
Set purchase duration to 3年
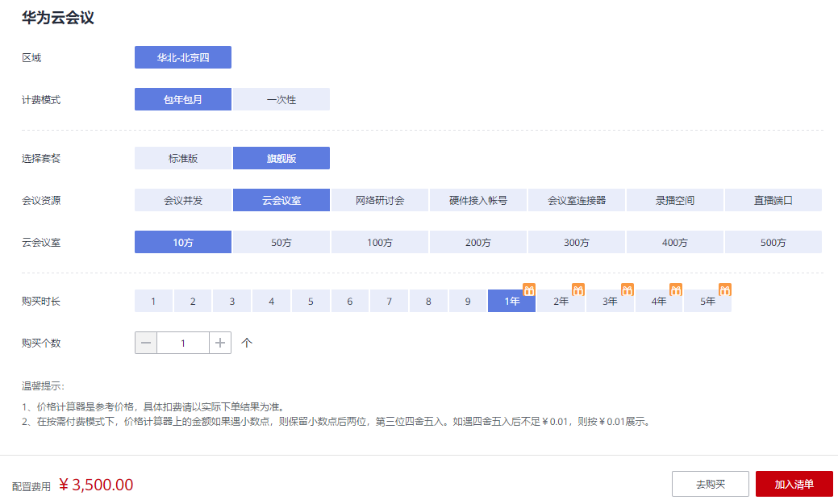click(x=610, y=301)
